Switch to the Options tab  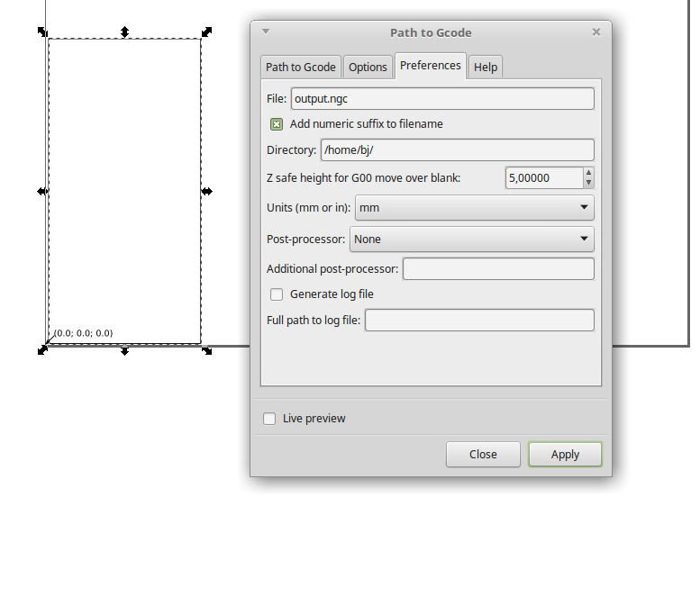[368, 68]
